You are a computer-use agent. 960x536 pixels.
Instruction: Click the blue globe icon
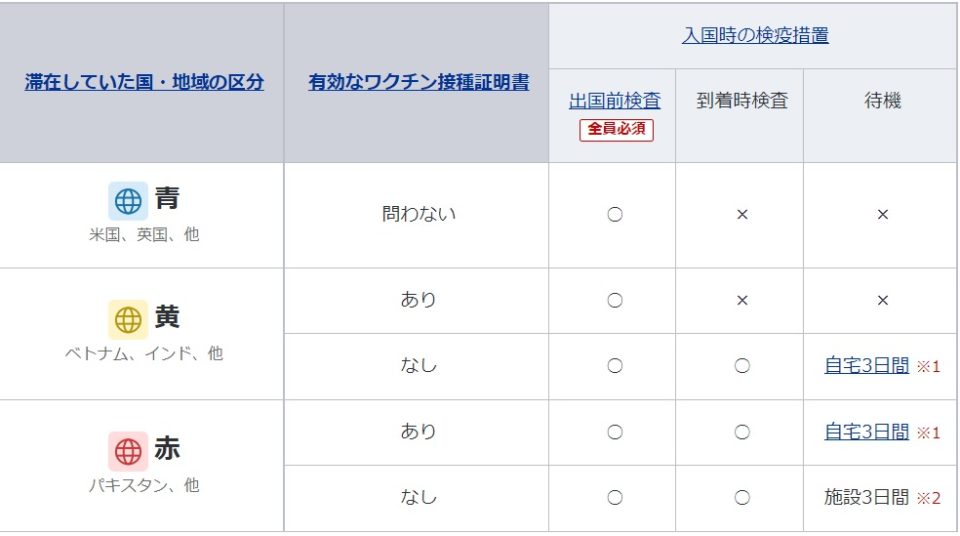coord(128,201)
